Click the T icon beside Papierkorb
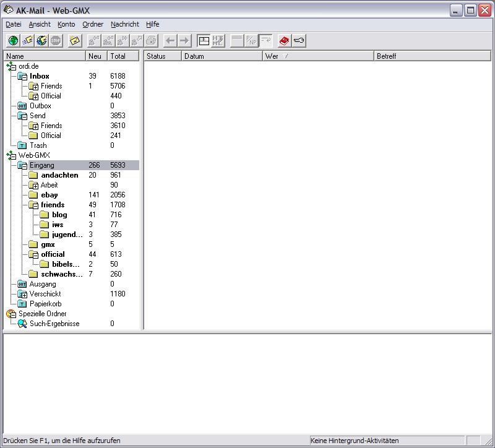This screenshot has height=448, width=495. [22, 304]
